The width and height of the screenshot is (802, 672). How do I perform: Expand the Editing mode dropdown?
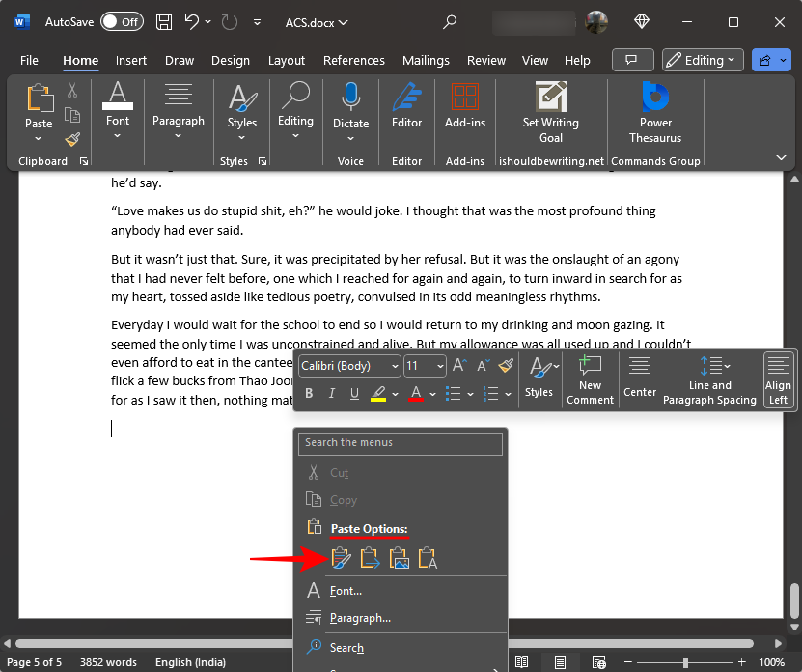point(703,60)
